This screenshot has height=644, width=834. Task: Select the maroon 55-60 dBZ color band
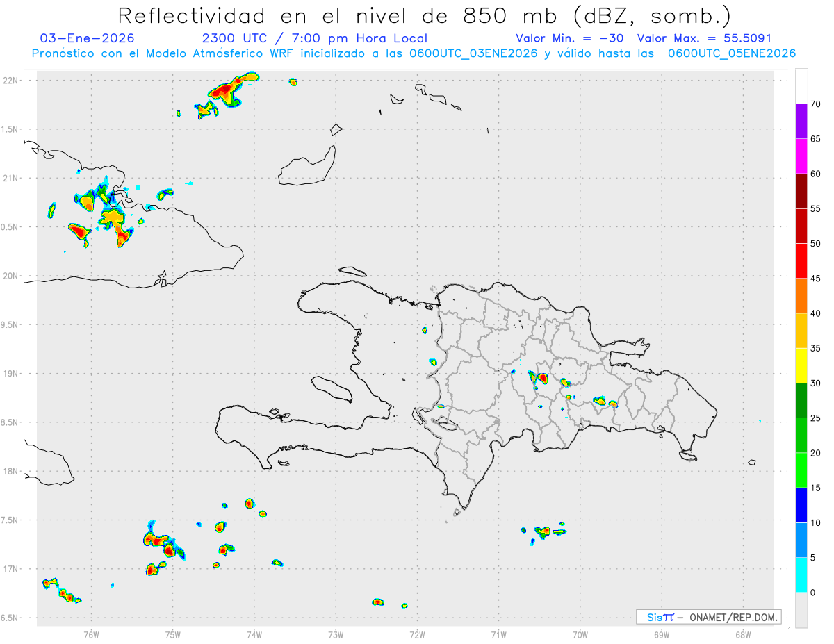click(x=801, y=190)
